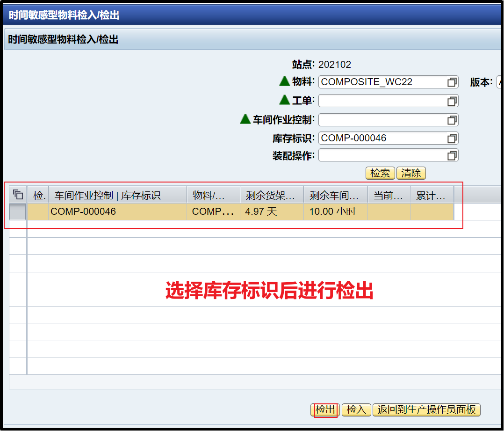This screenshot has height=431, width=504.
Task: Click the select-all icon in table header
Action: point(18,195)
